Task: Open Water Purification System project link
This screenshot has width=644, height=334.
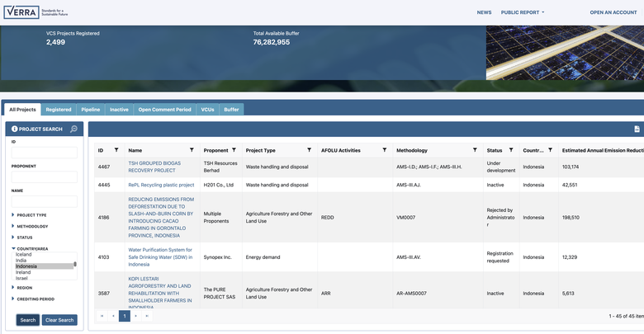Action: [x=160, y=256]
